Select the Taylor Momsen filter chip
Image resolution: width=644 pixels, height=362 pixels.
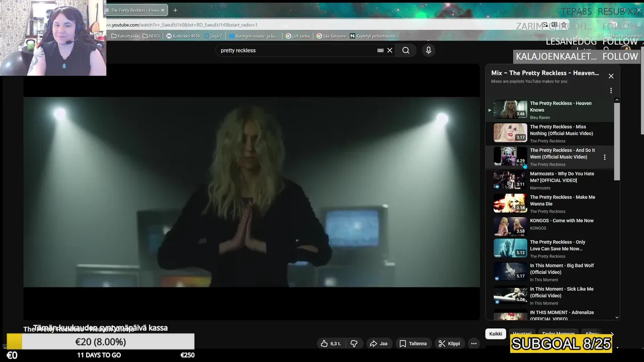pos(558,334)
